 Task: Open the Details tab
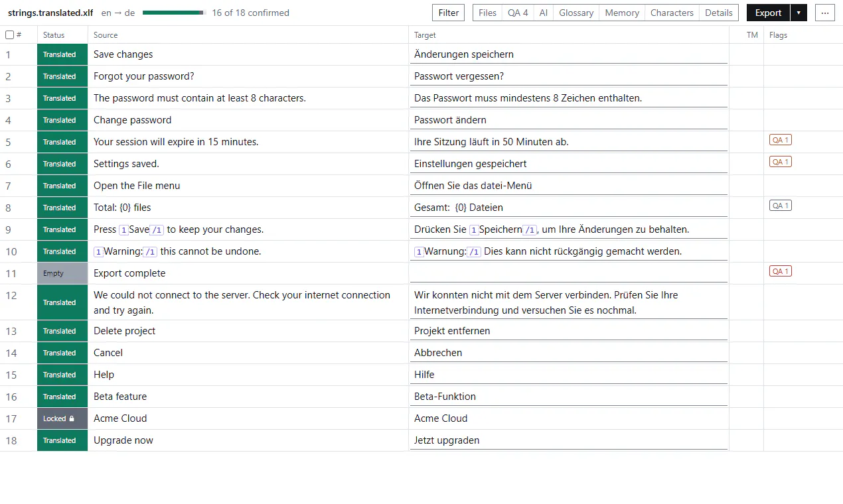click(719, 13)
